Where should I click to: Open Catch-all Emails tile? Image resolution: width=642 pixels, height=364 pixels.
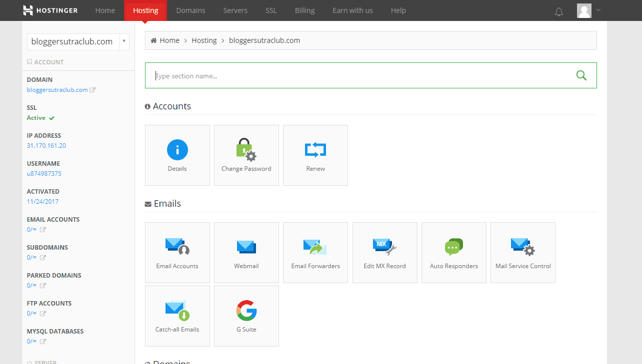point(177,316)
